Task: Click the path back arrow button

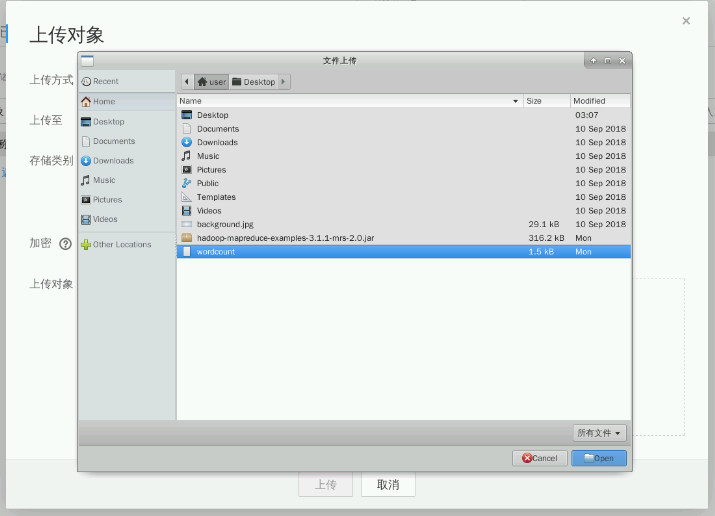Action: (x=187, y=81)
